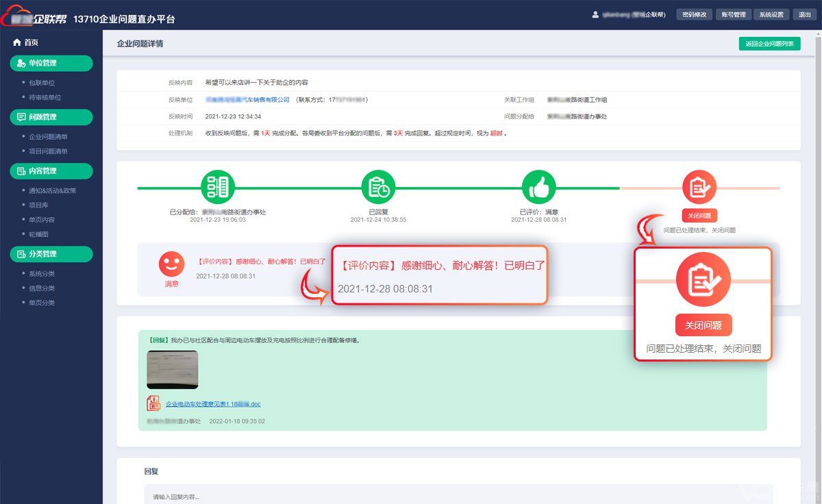Click the doc file download icon
This screenshot has height=504, width=822.
coord(153,403)
